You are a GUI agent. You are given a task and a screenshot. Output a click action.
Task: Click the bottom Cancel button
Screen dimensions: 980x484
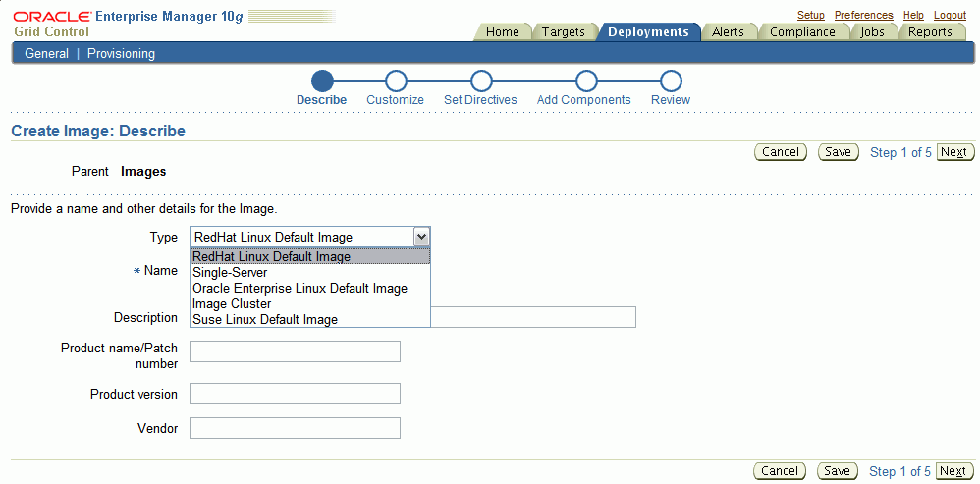tap(780, 471)
